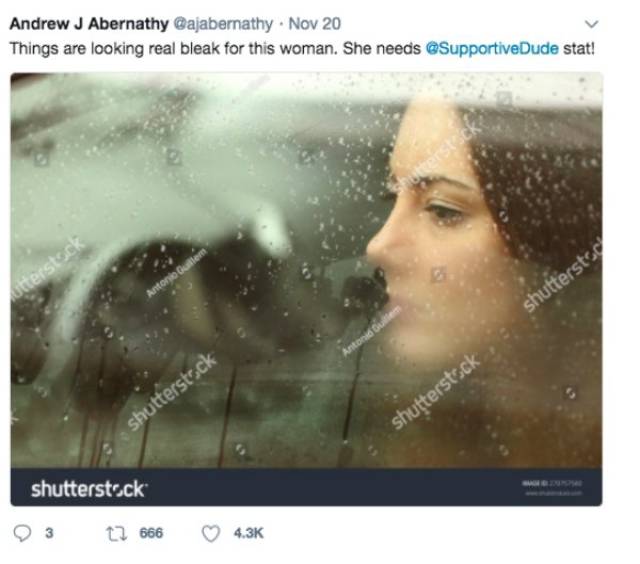Open the tweet options chevron menu
Screen dimensions: 640x564
click(591, 24)
